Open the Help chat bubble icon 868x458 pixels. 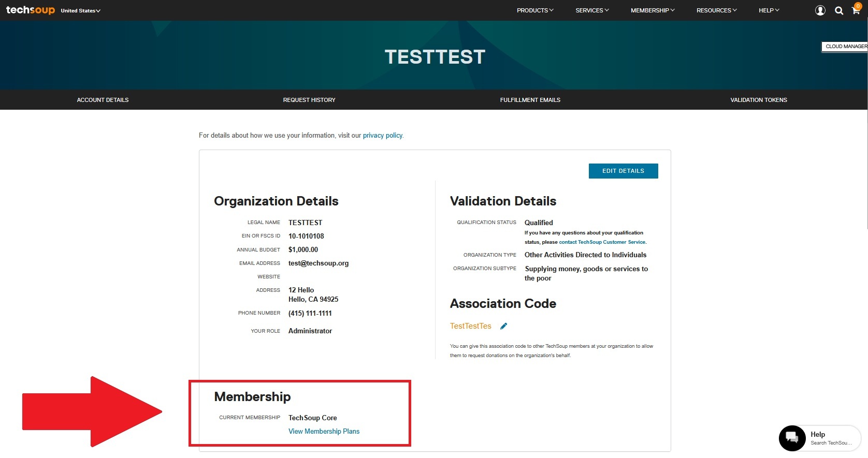tap(792, 438)
